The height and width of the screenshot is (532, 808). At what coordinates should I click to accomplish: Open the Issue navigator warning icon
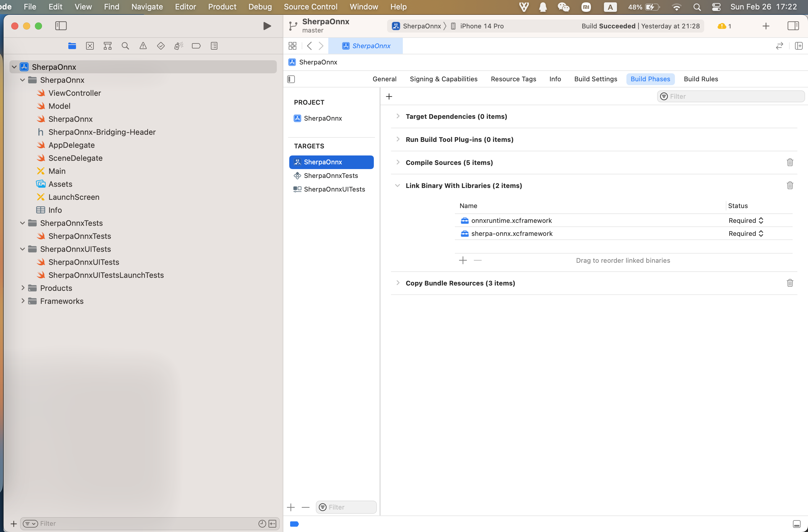[143, 46]
